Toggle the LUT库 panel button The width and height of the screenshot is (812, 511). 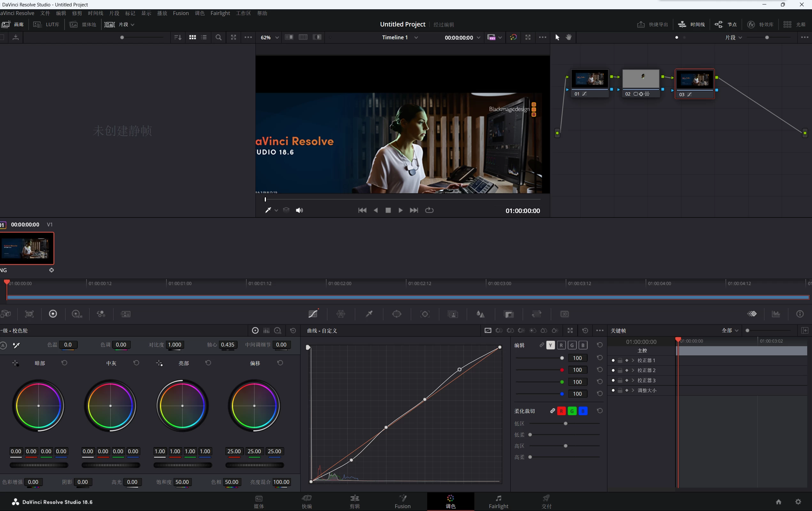(x=47, y=25)
